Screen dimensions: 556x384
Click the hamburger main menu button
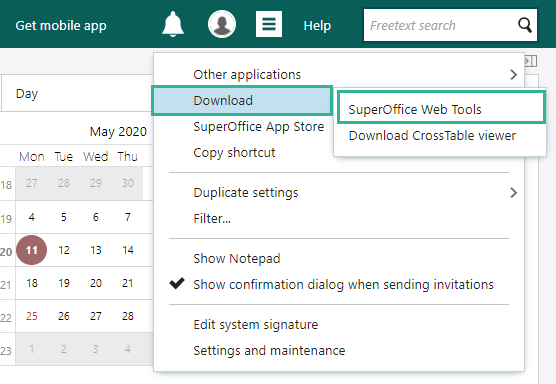(269, 24)
